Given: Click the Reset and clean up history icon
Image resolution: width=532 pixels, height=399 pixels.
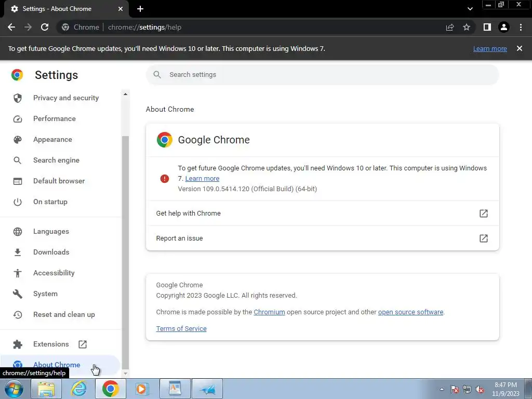Looking at the screenshot, I should click(x=18, y=314).
